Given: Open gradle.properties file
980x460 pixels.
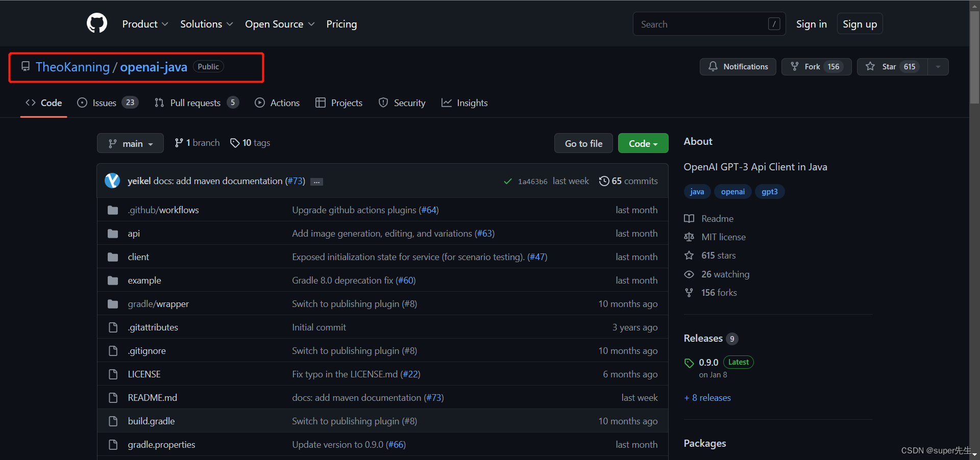Looking at the screenshot, I should [161, 445].
